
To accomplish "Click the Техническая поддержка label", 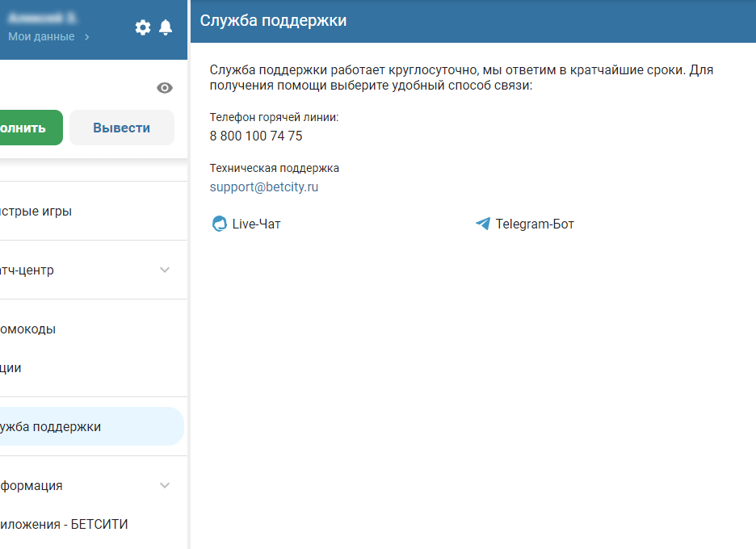I will [x=275, y=168].
